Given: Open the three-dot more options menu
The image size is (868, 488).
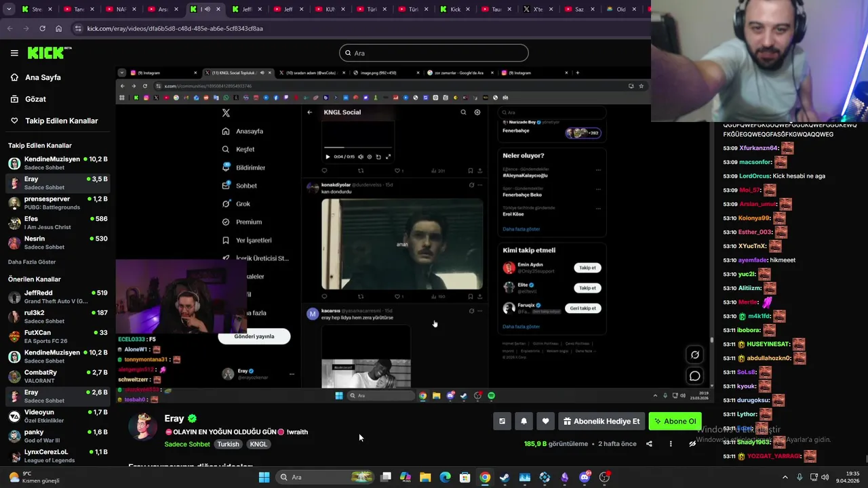Looking at the screenshot, I should (x=671, y=444).
